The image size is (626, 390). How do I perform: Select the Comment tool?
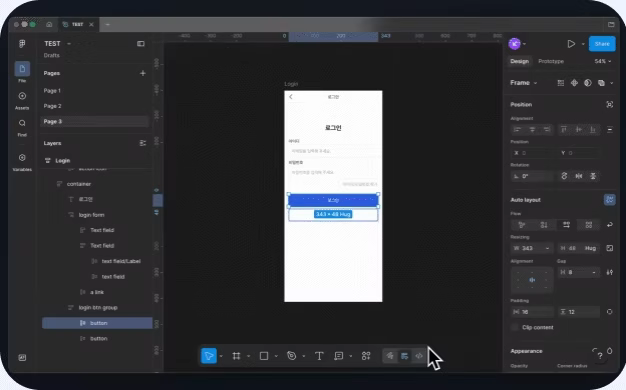(x=339, y=356)
